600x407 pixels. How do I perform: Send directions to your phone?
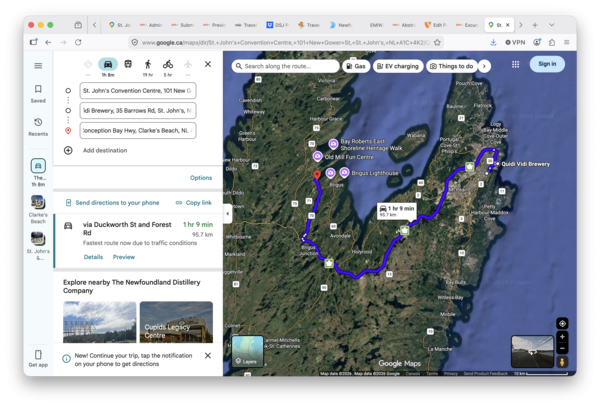pos(113,203)
